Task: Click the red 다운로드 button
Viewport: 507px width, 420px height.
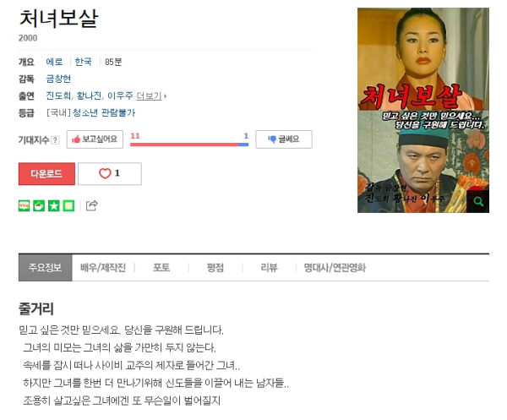Action: (x=46, y=173)
